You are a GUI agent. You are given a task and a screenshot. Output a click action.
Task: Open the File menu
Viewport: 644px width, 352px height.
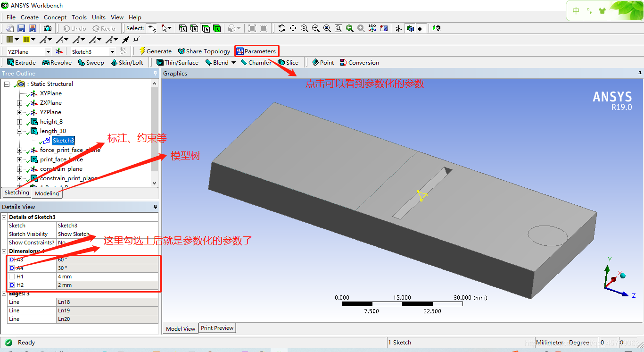coord(11,17)
